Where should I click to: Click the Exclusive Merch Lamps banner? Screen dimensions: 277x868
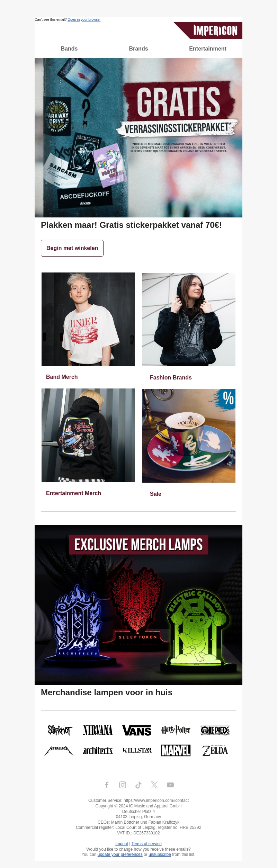(x=138, y=605)
